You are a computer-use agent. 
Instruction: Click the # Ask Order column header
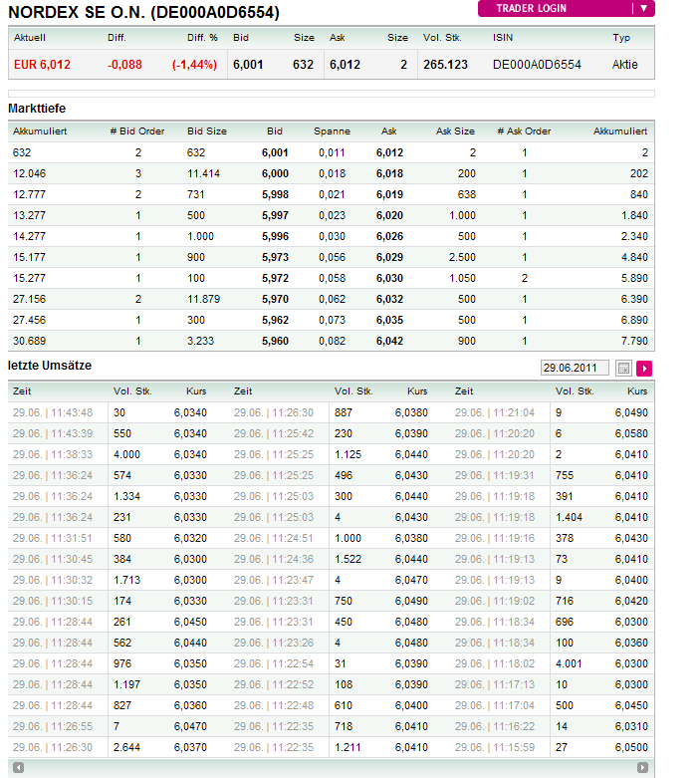(524, 130)
